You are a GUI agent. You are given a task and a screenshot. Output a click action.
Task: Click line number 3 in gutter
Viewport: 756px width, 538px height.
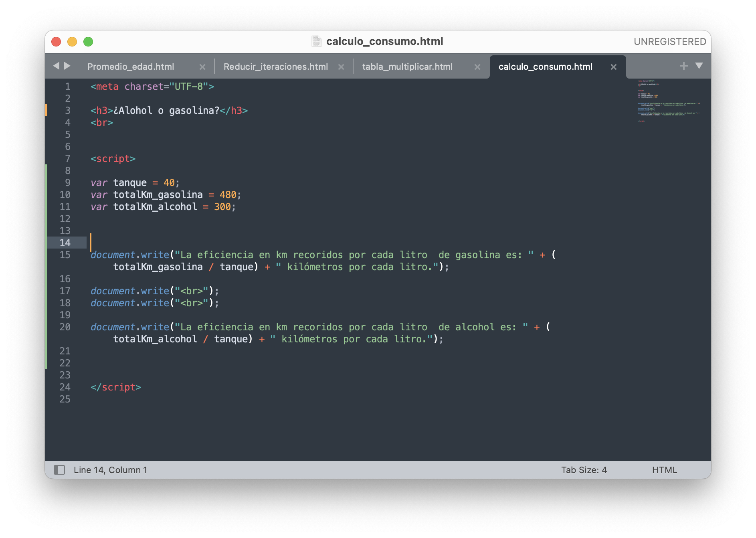68,111
